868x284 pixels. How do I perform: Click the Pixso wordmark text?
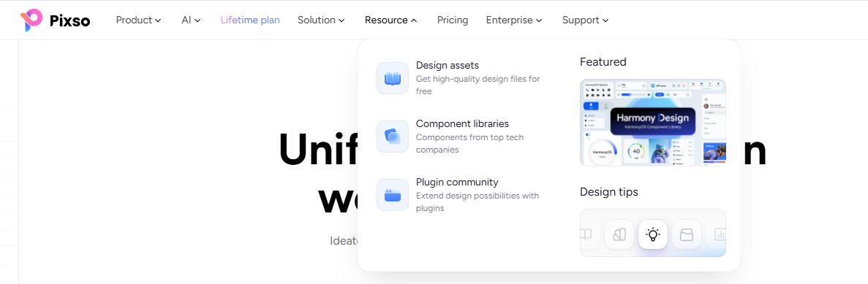coord(69,21)
